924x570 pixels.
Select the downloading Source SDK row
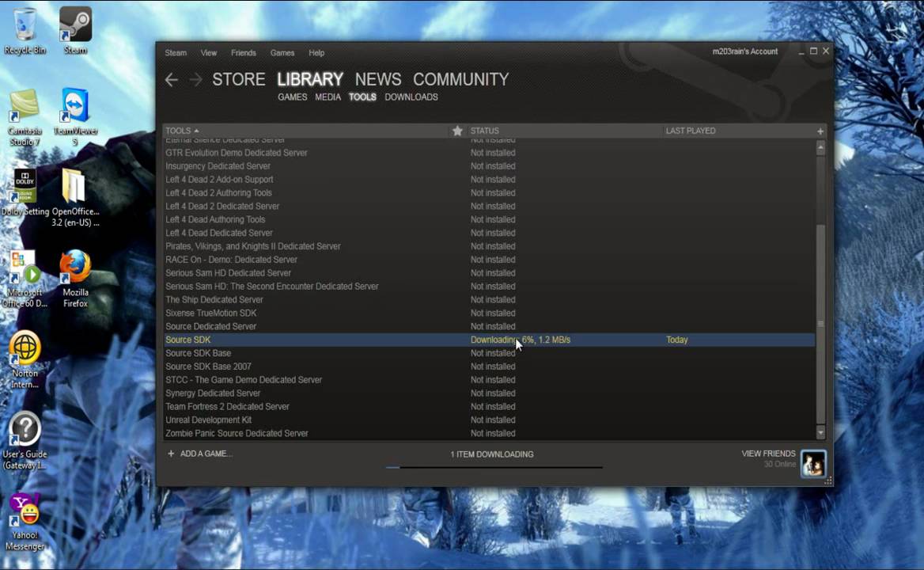point(489,340)
